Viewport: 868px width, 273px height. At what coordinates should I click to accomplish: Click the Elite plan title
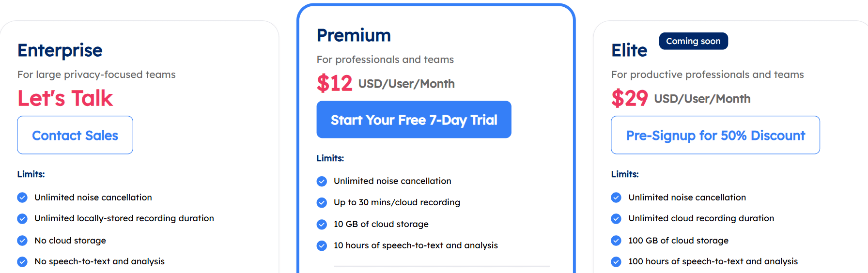click(x=629, y=50)
